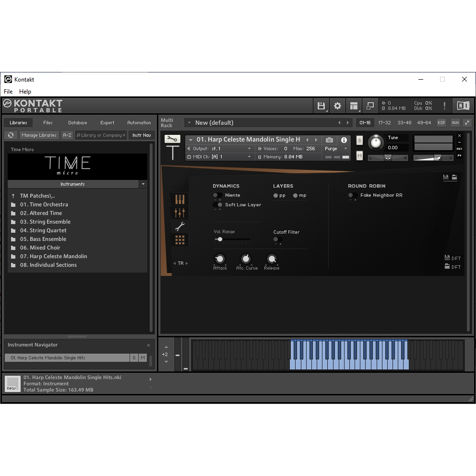The height and width of the screenshot is (476, 476).
Task: Open the workspace layout panel icon
Action: (354, 106)
